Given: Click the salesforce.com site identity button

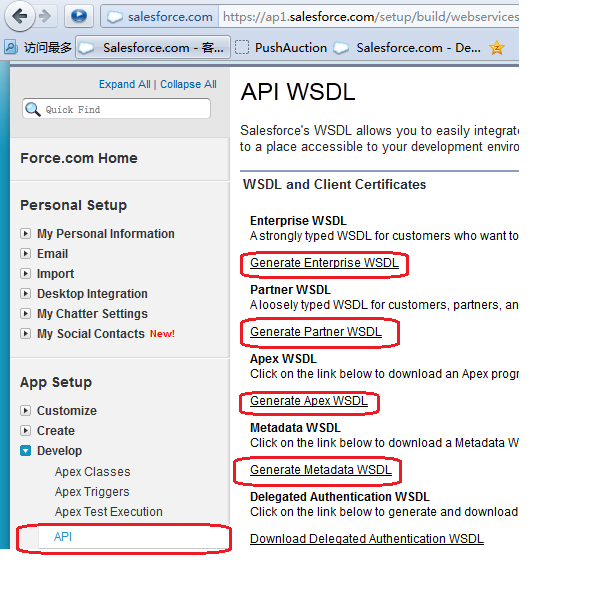Looking at the screenshot, I should click(x=159, y=17).
